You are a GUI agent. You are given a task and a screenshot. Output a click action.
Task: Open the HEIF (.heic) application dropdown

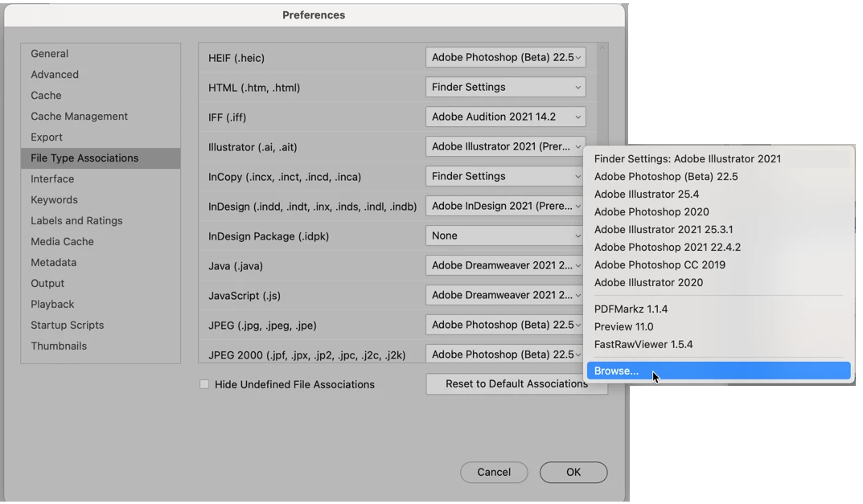coord(505,57)
